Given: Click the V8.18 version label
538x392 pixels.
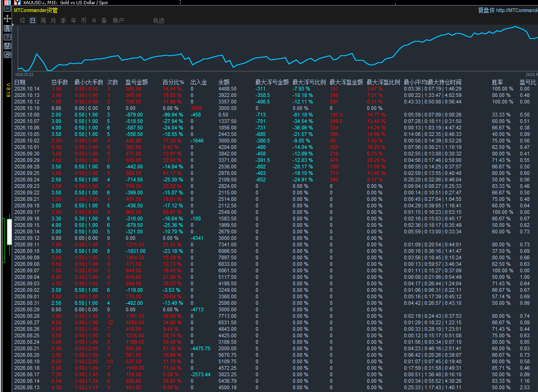Looking at the screenshot, I should point(8,90).
